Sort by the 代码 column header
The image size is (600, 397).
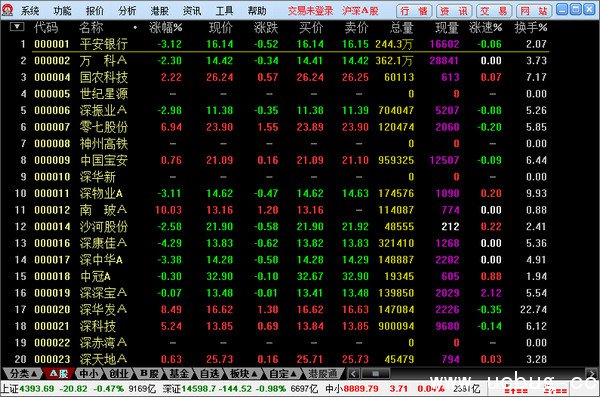pos(46,28)
